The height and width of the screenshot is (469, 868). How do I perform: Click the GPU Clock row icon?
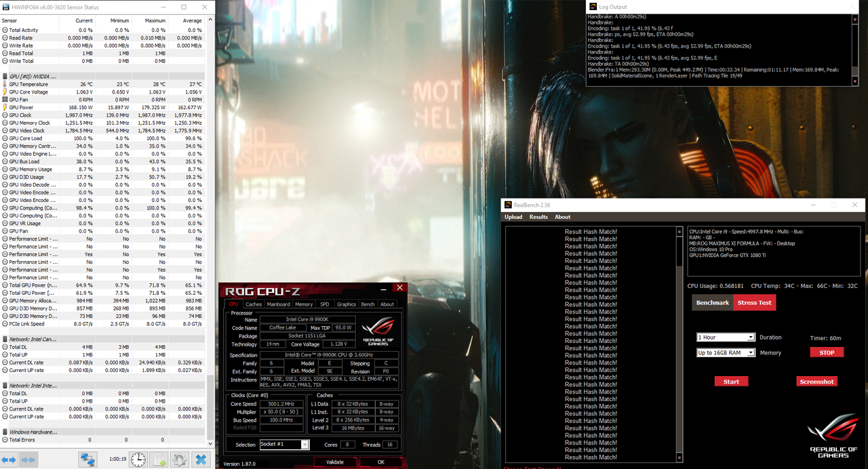click(x=5, y=115)
